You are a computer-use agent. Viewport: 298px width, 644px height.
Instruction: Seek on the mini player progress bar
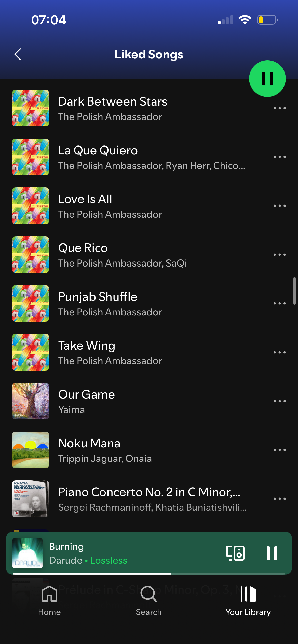click(x=149, y=574)
